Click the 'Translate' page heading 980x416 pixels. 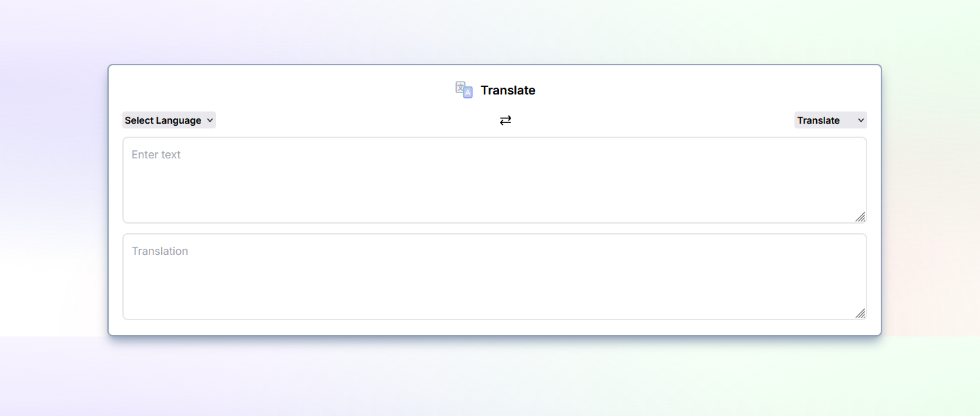tap(508, 90)
